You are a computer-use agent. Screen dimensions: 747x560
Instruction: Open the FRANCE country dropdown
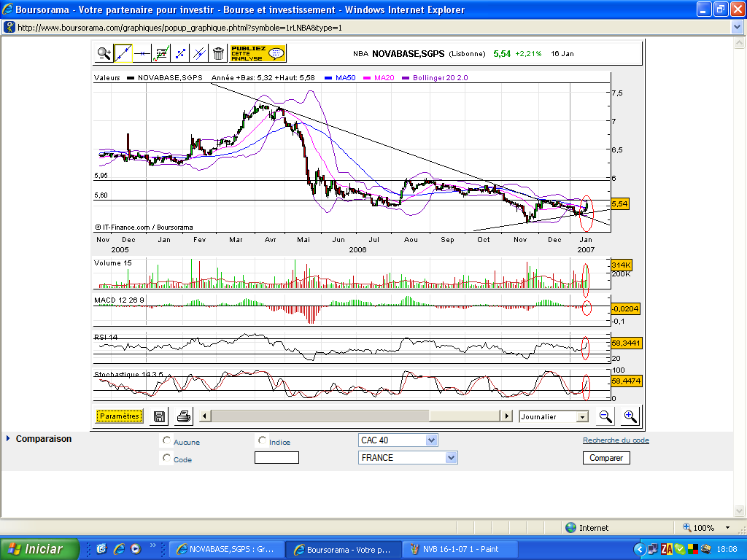click(x=408, y=458)
